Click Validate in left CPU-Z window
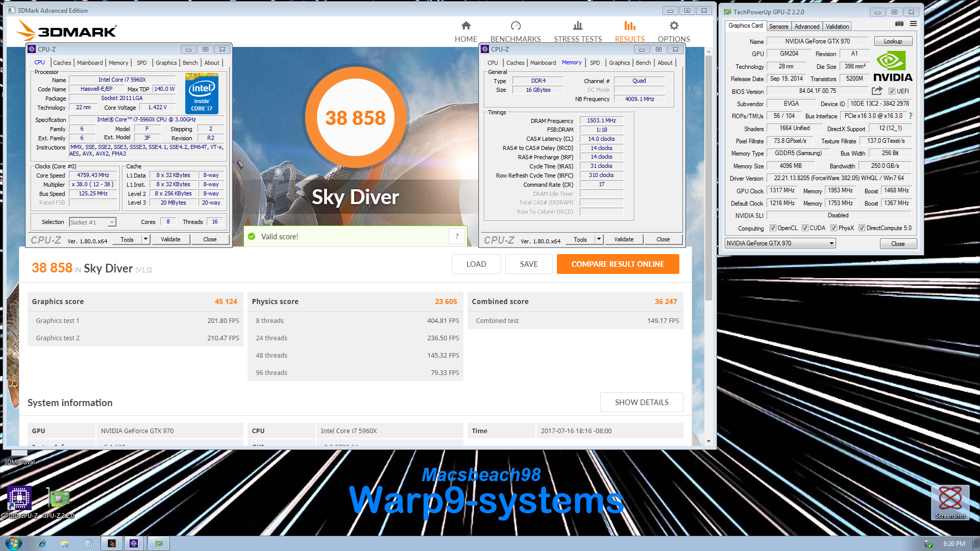Viewport: 980px width, 551px height. 170,239
